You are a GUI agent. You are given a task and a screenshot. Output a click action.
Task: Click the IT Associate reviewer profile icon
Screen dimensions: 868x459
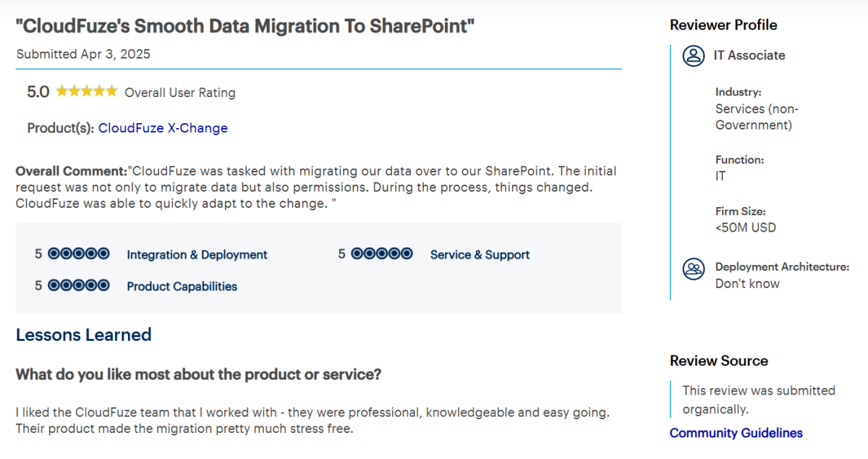(694, 56)
